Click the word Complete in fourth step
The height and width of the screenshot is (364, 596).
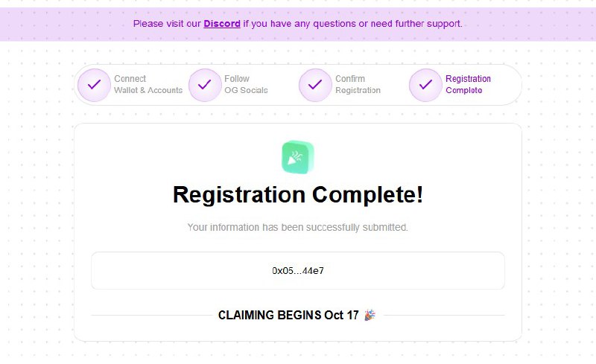click(463, 90)
